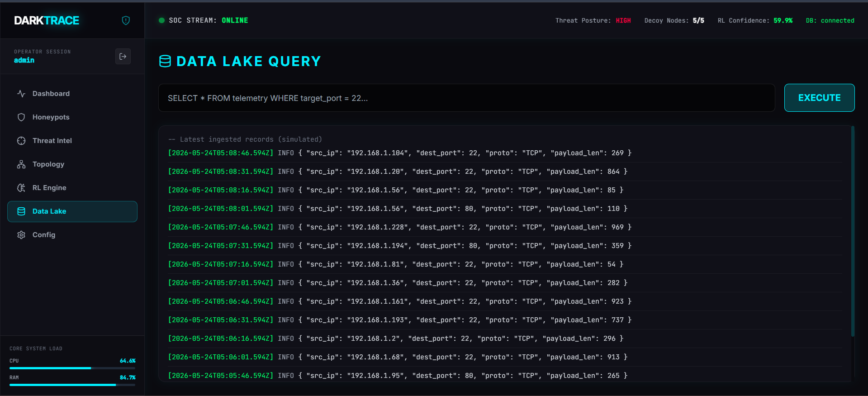
Task: Open Threat Intel from the sidebar
Action: [x=72, y=141]
